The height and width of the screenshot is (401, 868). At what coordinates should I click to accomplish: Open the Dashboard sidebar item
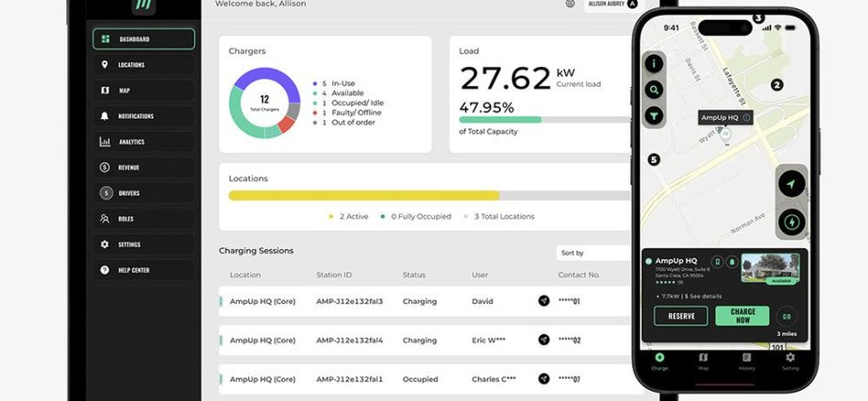[x=144, y=40]
